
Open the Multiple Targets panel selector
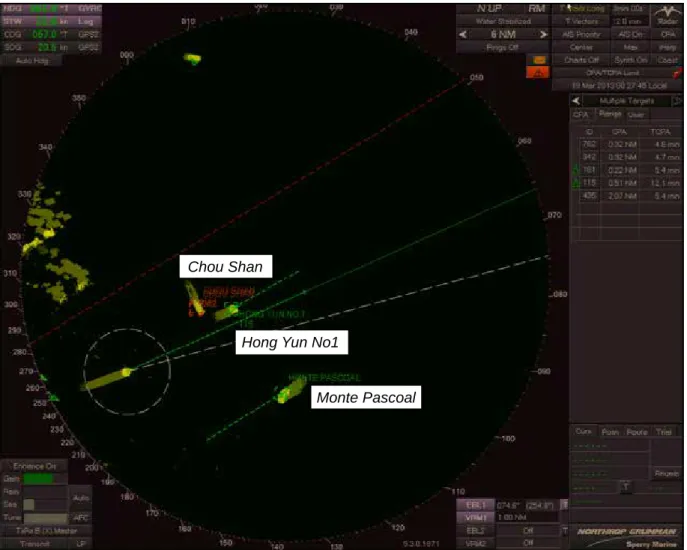click(x=627, y=101)
